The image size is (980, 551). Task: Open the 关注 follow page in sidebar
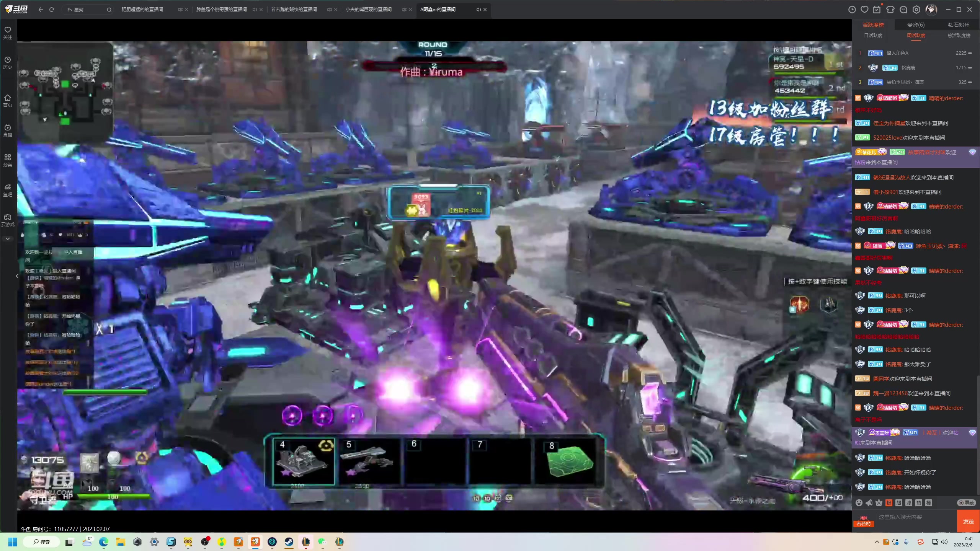[8, 33]
